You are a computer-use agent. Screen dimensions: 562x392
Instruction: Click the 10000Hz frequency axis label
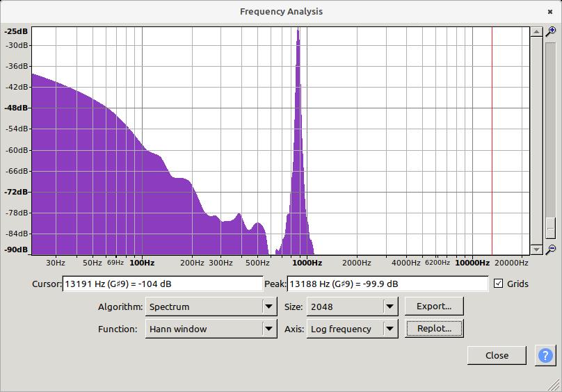[472, 263]
